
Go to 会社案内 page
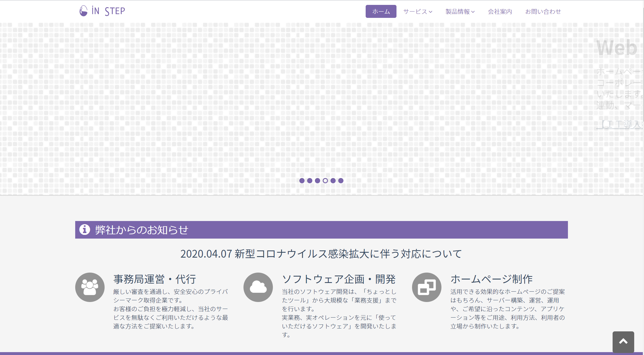[500, 12]
